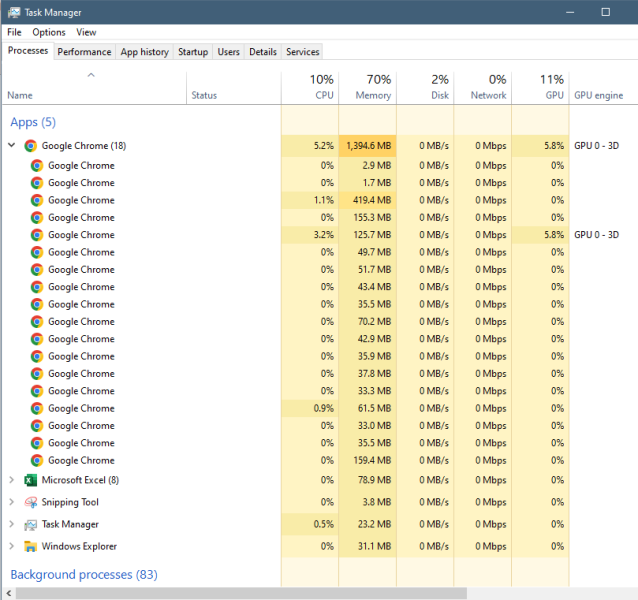Expand the Microsoft Excel (8) group
The image size is (638, 600).
click(x=11, y=480)
